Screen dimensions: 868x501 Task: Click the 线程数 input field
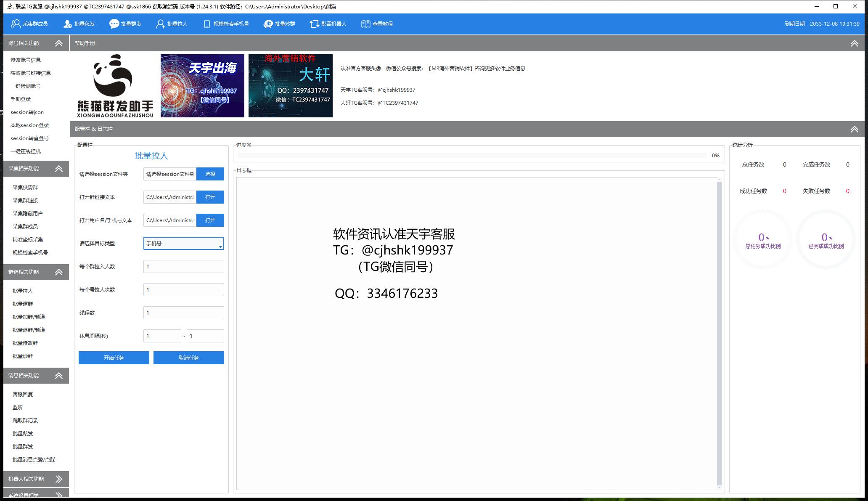[x=183, y=313]
